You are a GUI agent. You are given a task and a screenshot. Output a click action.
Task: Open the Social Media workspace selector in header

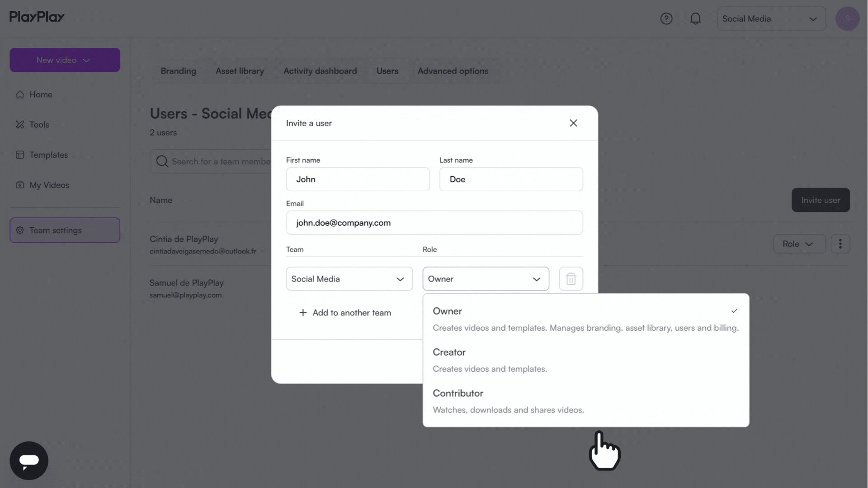[x=771, y=19]
